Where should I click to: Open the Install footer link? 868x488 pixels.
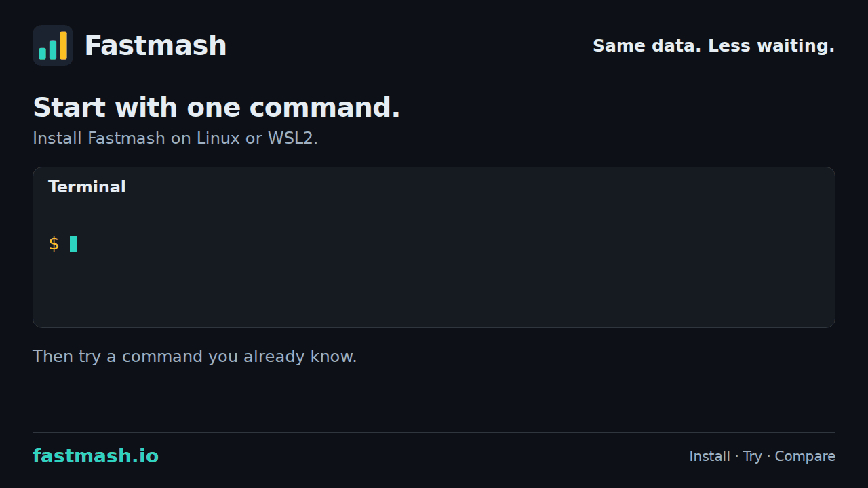[x=709, y=456]
